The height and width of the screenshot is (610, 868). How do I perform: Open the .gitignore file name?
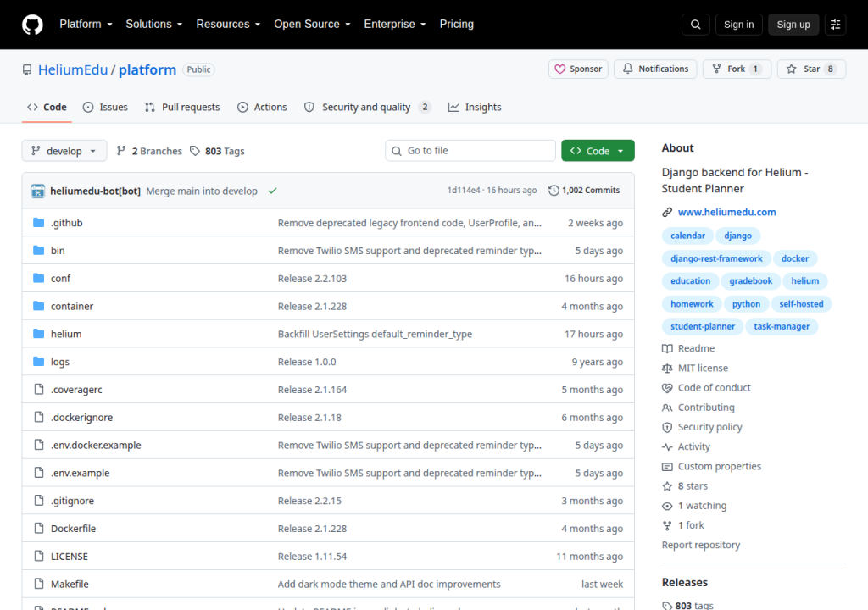click(73, 501)
